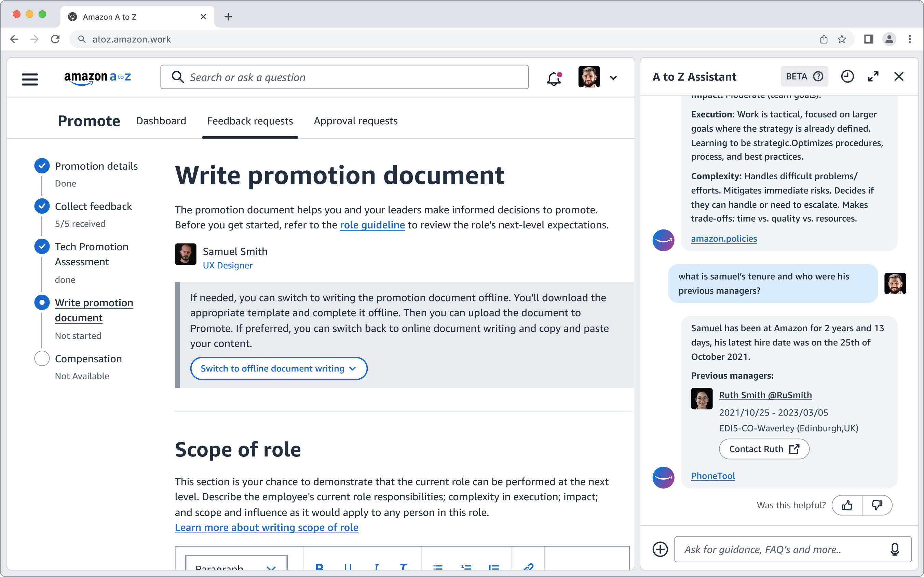The height and width of the screenshot is (577, 924).
Task: Open the hamburger navigation menu
Action: click(x=30, y=79)
